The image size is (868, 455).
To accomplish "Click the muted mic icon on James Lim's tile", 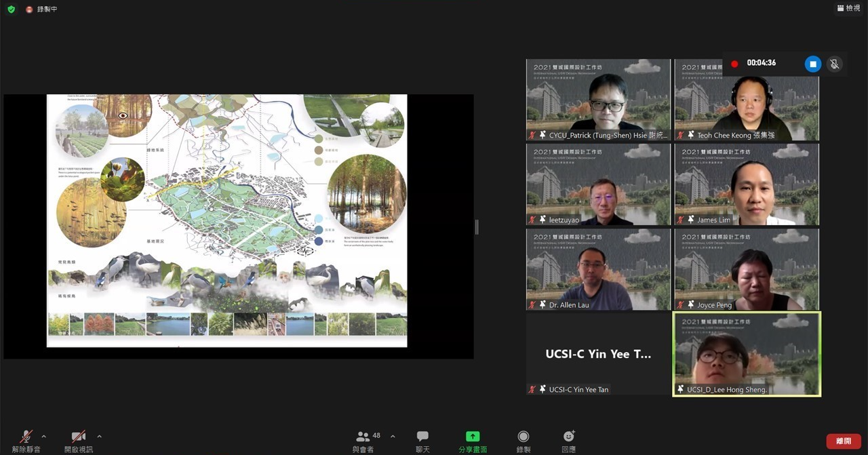I will pyautogui.click(x=680, y=220).
